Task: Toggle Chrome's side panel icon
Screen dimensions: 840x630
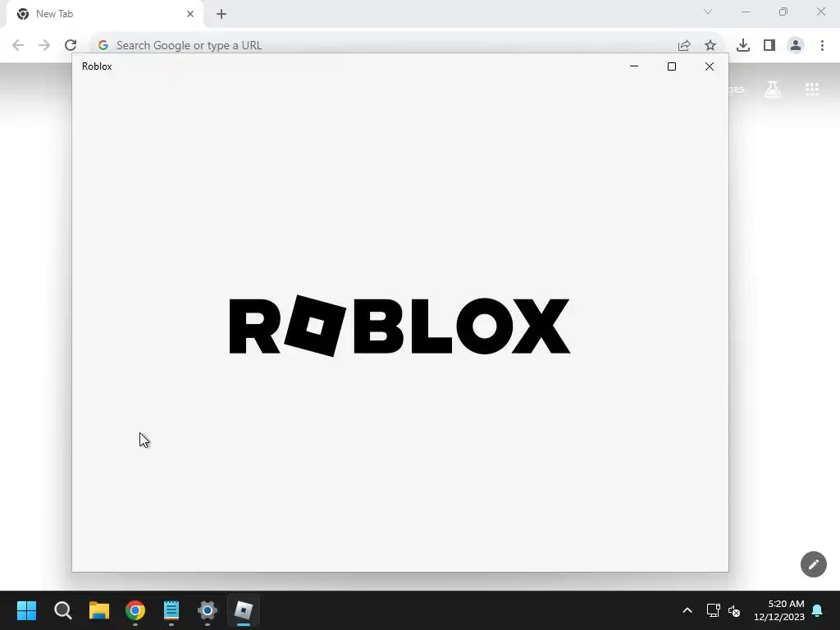Action: click(769, 46)
